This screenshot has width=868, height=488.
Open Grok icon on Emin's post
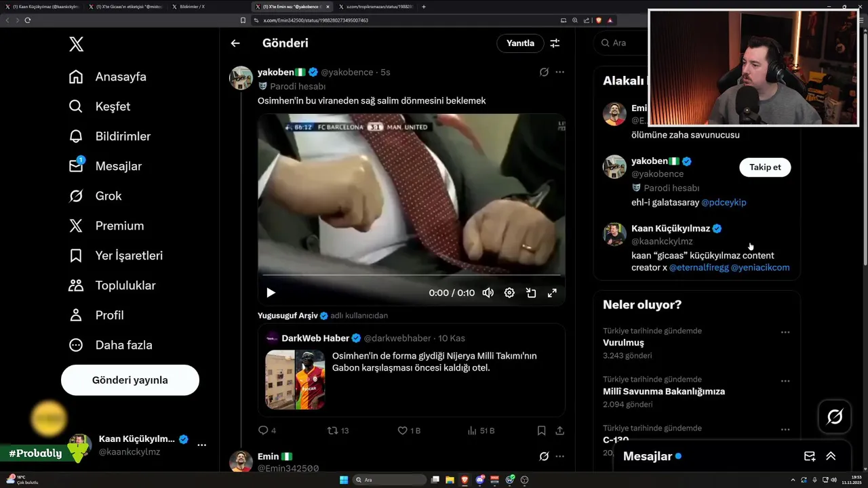[544, 457]
